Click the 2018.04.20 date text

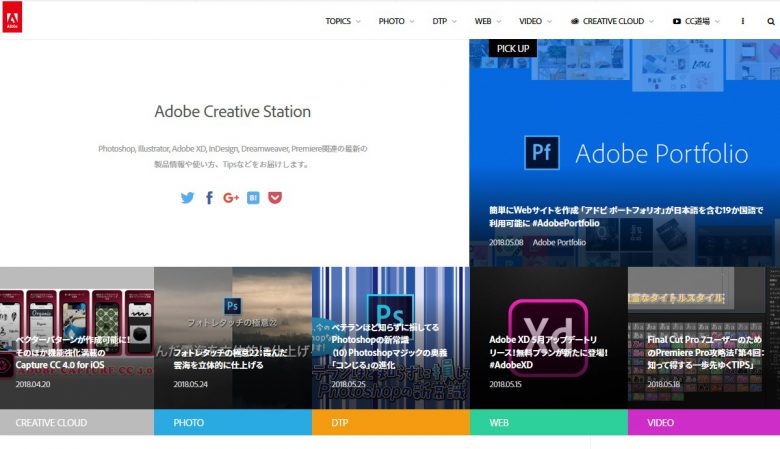click(33, 384)
